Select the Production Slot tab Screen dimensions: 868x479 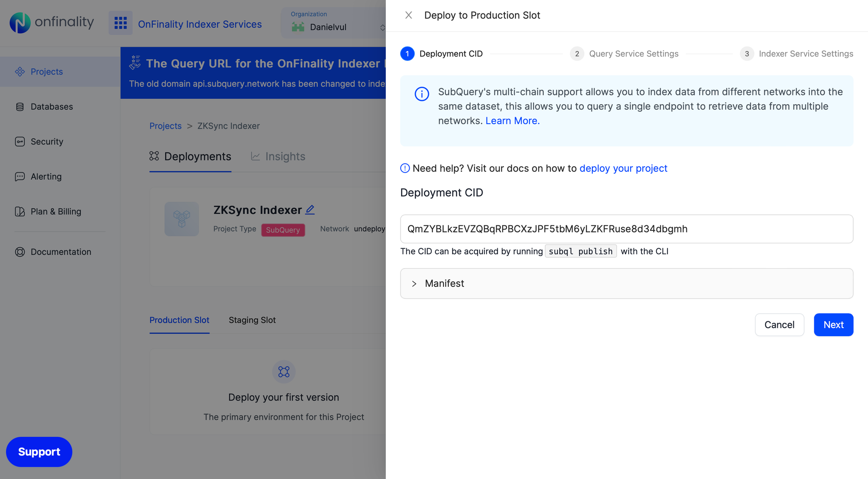[179, 320]
